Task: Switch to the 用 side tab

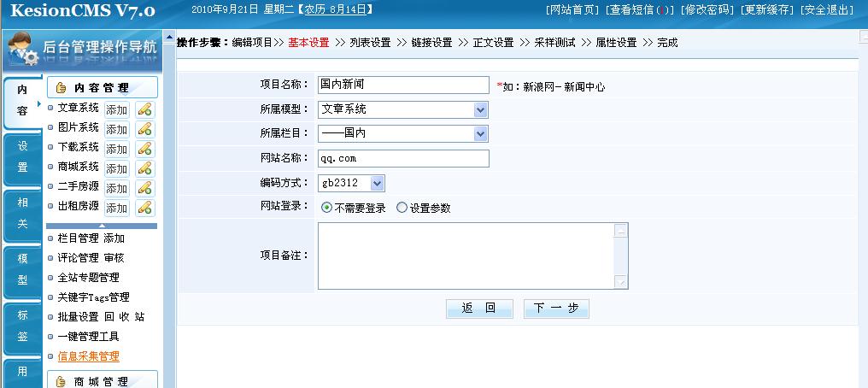Action: [22, 372]
